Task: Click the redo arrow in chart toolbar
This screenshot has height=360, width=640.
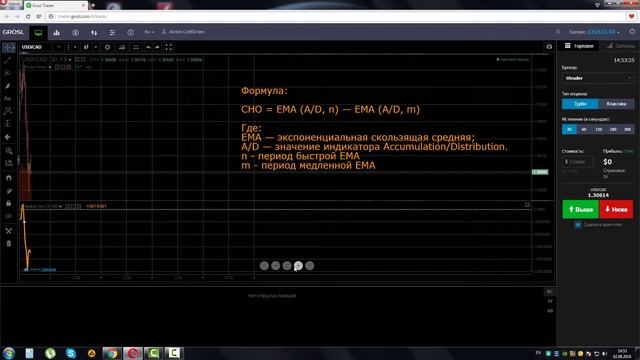Action: (x=157, y=47)
